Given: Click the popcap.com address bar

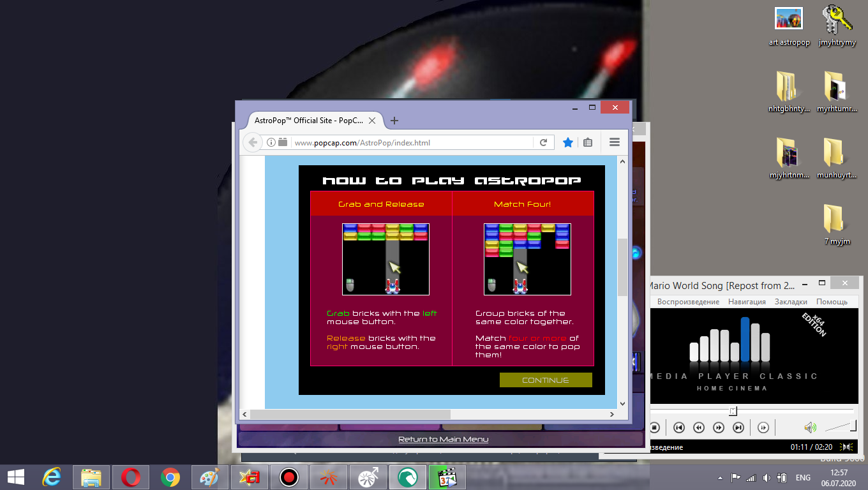Looking at the screenshot, I should (412, 142).
